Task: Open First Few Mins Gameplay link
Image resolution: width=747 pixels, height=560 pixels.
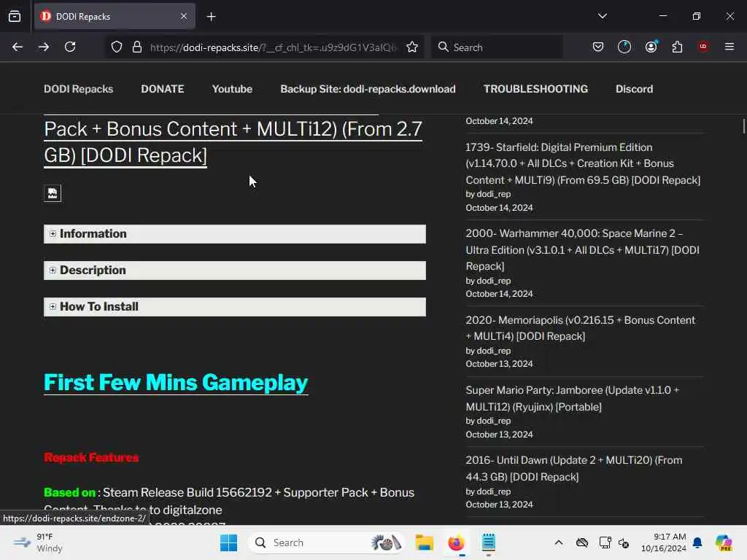Action: [x=176, y=383]
